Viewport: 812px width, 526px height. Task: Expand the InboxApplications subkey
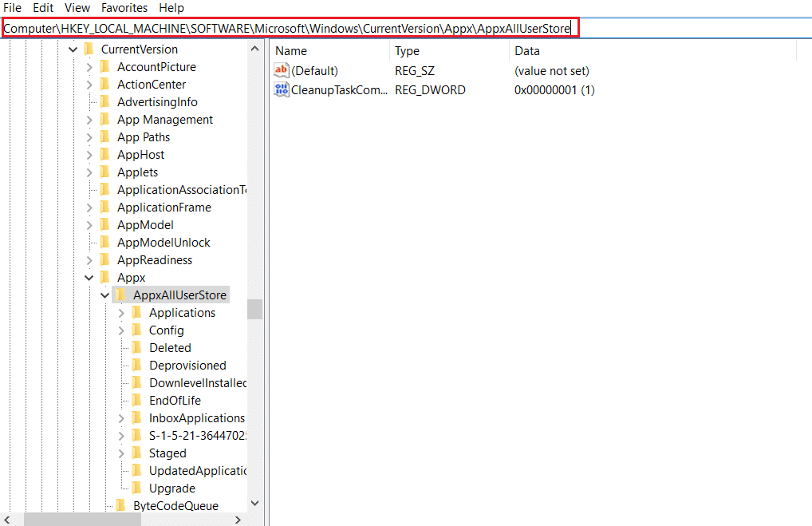pyautogui.click(x=121, y=418)
